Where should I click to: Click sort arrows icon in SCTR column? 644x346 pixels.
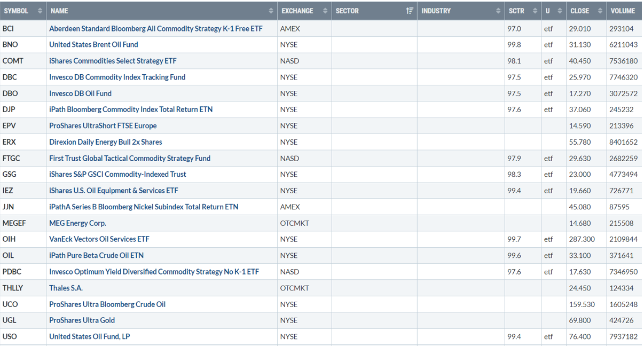[535, 11]
